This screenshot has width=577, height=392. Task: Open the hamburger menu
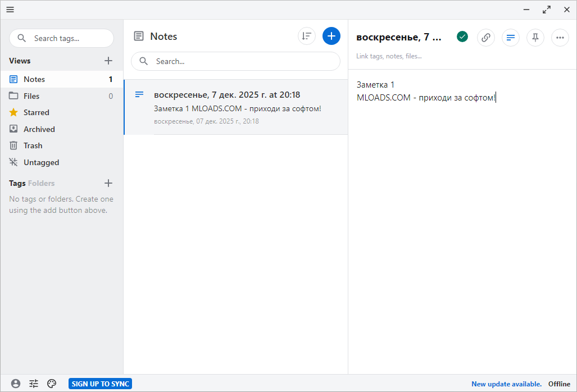[x=10, y=10]
